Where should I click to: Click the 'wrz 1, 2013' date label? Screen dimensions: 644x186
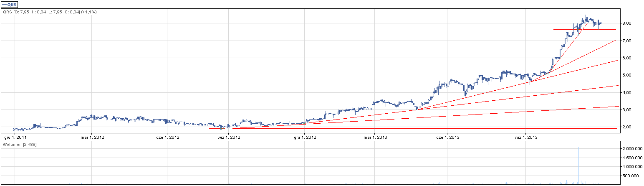click(526, 137)
